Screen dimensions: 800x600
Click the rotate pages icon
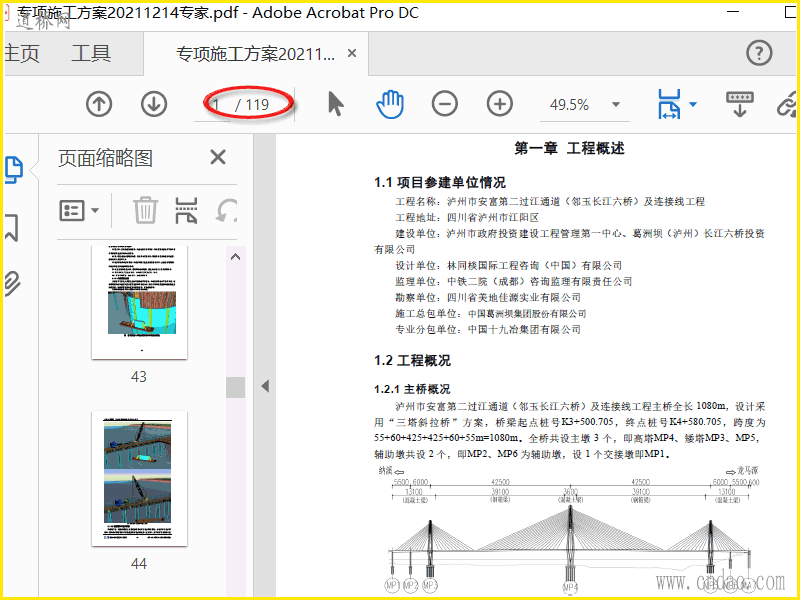pyautogui.click(x=226, y=210)
